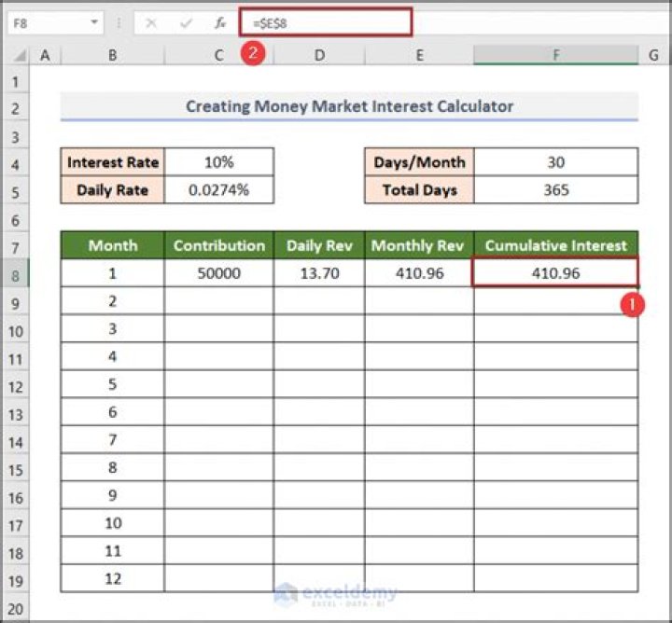Click the title Creating Money Market Interest Calculator
The height and width of the screenshot is (623, 672).
[349, 106]
